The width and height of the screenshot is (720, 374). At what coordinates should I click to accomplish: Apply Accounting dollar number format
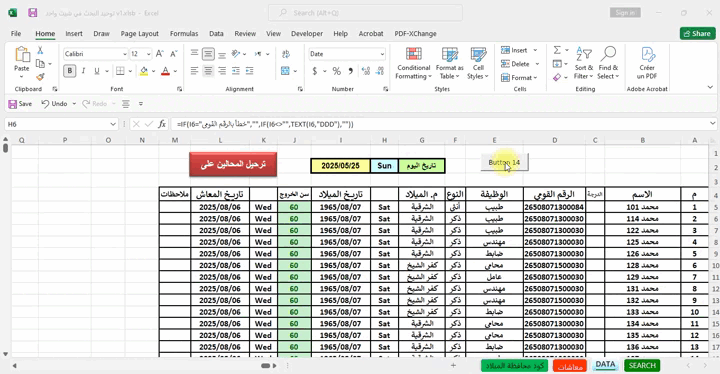click(x=315, y=71)
